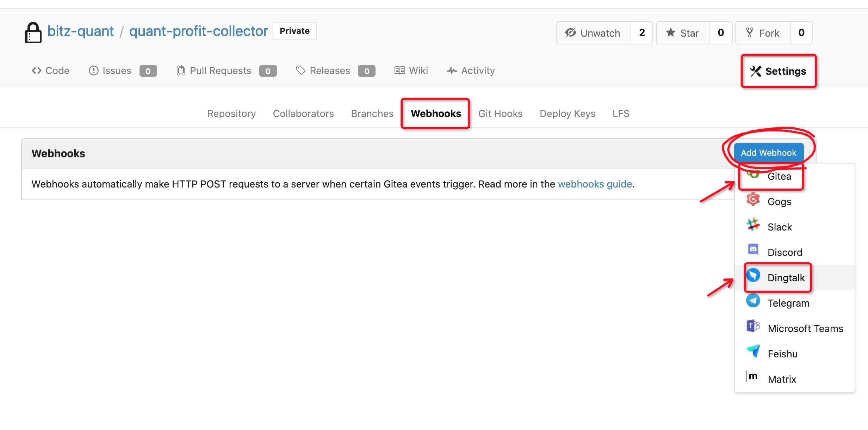This screenshot has height=430, width=868.
Task: Open the Add Webhook dropdown
Action: 768,153
